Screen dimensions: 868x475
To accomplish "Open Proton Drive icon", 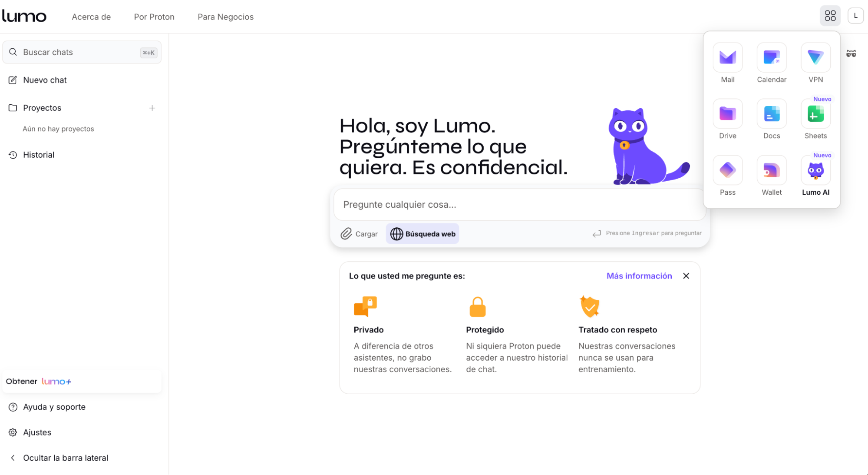I will (x=728, y=114).
